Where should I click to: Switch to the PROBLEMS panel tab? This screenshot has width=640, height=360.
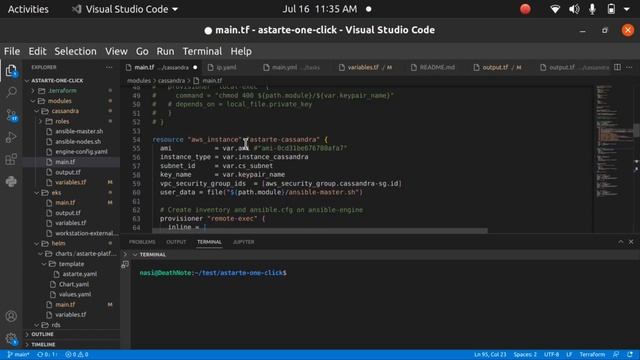(x=142, y=242)
